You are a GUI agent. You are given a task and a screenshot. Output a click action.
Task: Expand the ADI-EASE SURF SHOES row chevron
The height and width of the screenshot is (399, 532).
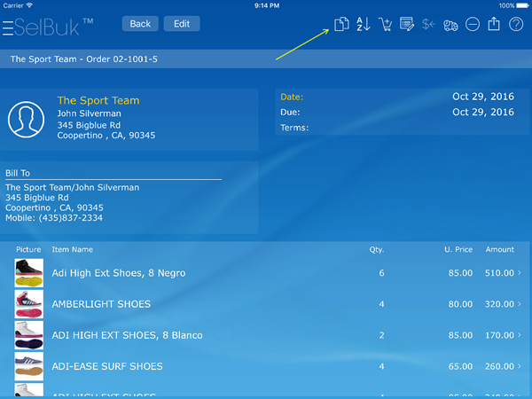(x=520, y=366)
